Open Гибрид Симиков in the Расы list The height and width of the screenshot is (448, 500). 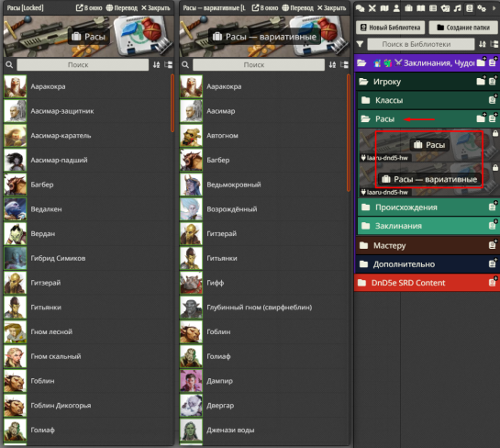(87, 258)
